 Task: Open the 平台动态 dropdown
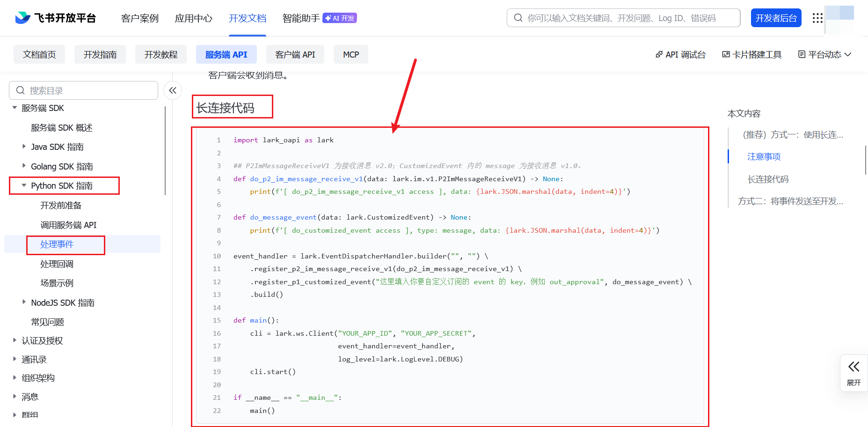pos(824,54)
